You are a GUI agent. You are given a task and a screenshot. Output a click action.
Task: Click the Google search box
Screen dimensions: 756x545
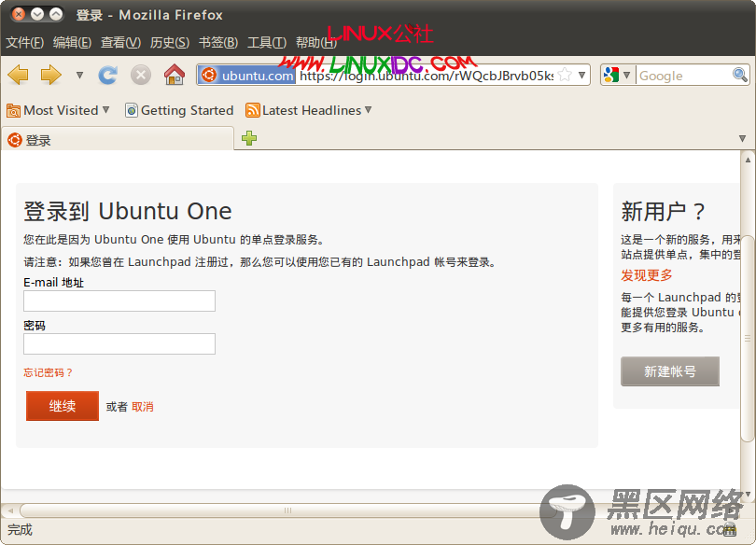(x=684, y=76)
